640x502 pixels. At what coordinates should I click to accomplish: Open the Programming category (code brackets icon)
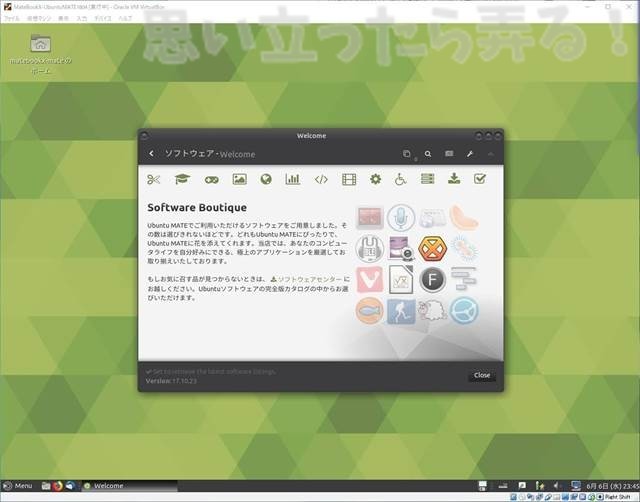321,179
